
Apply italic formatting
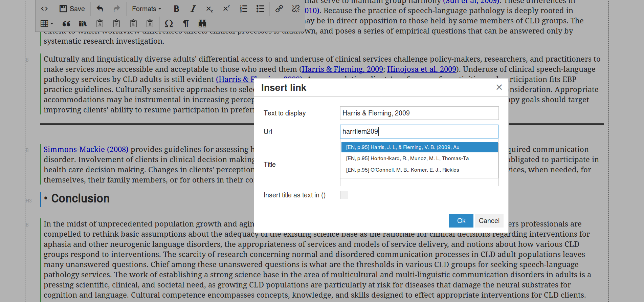point(193,9)
